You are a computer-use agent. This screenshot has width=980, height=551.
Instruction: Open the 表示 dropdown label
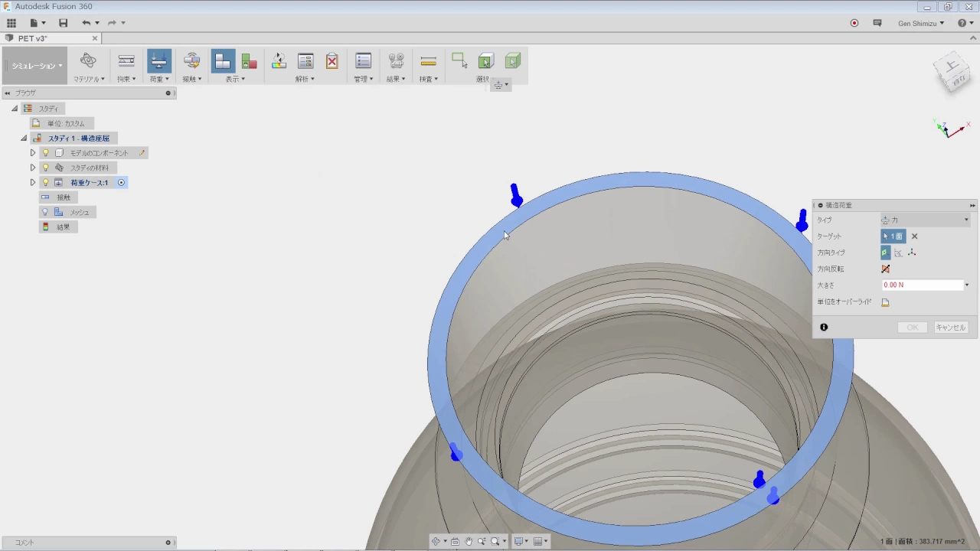pos(235,79)
